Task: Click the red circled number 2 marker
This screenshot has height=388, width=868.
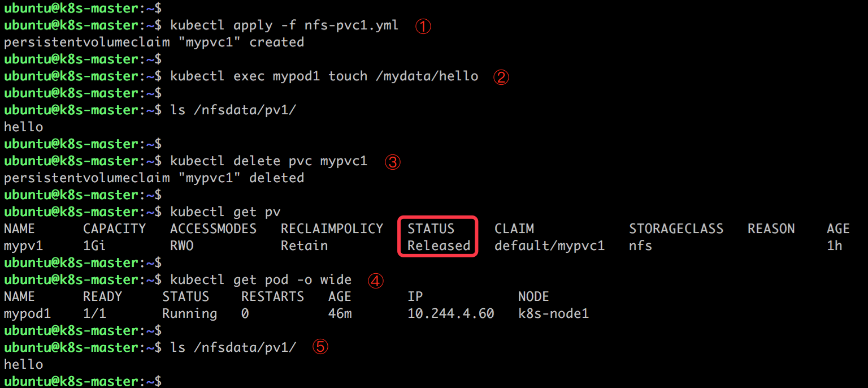Action: click(501, 77)
